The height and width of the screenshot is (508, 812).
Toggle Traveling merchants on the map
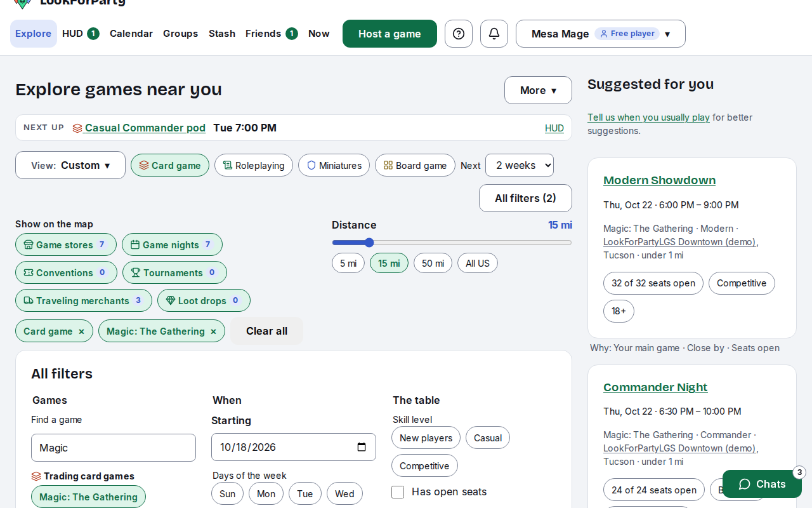coord(84,300)
